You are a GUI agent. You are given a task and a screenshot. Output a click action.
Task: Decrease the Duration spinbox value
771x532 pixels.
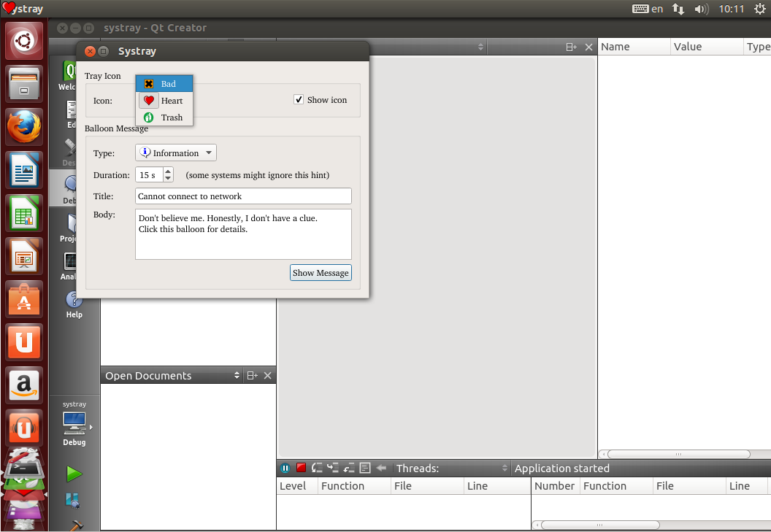pyautogui.click(x=168, y=179)
